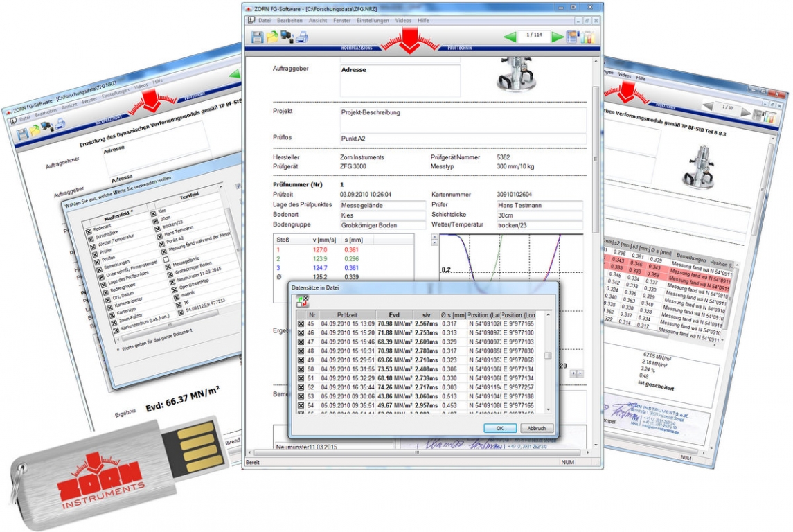
Task: Click the Projekt-Beschreibung text field
Action: (x=463, y=120)
